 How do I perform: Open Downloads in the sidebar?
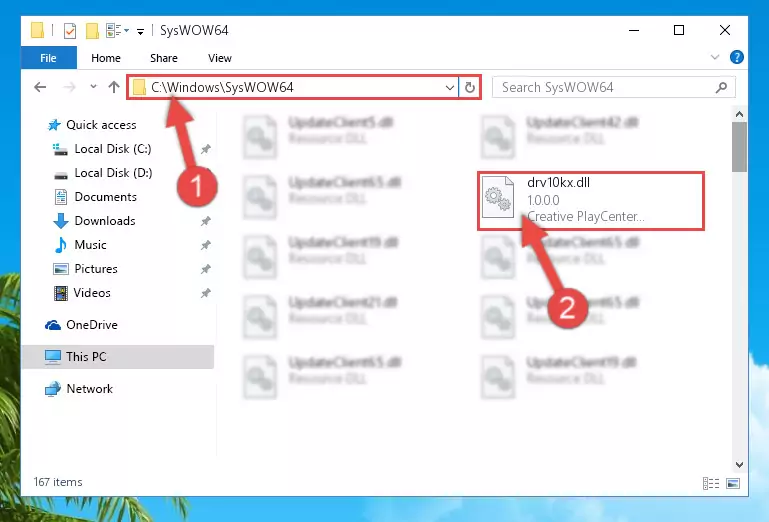coord(94,221)
